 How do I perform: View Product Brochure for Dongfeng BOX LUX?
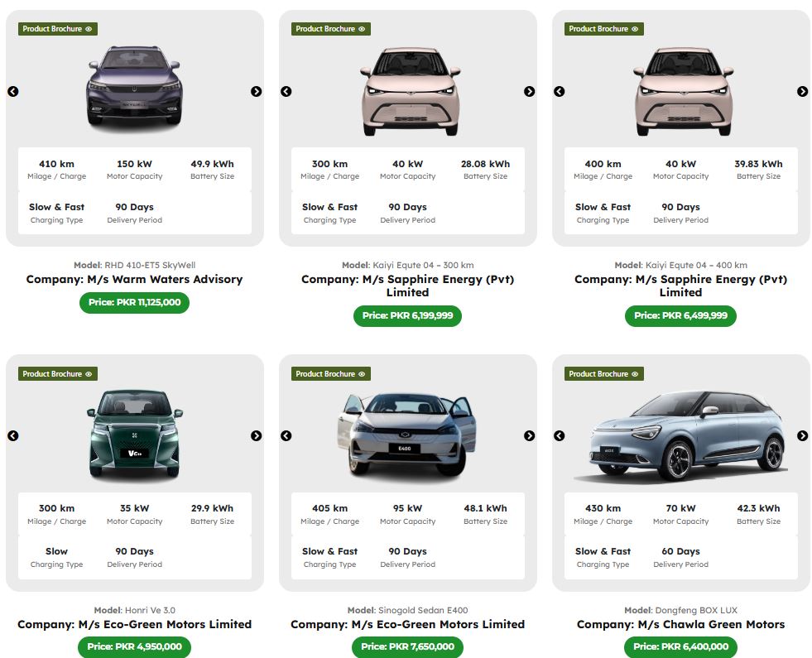603,374
